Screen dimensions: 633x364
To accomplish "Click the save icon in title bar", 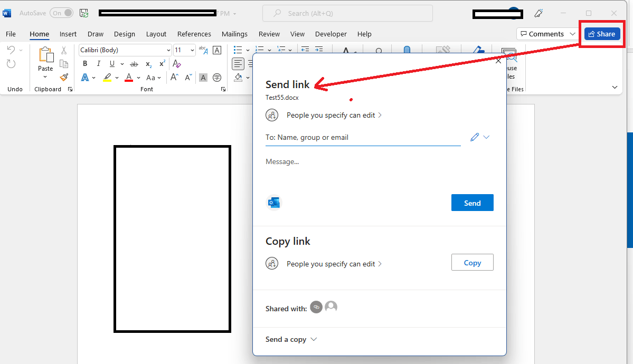I will pos(84,13).
